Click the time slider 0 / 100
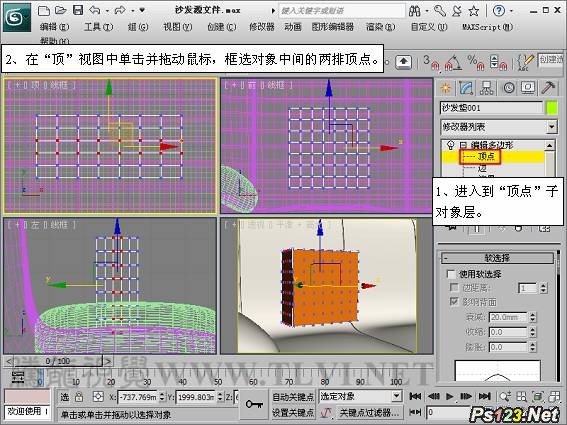This screenshot has height=425, width=567. (x=58, y=361)
